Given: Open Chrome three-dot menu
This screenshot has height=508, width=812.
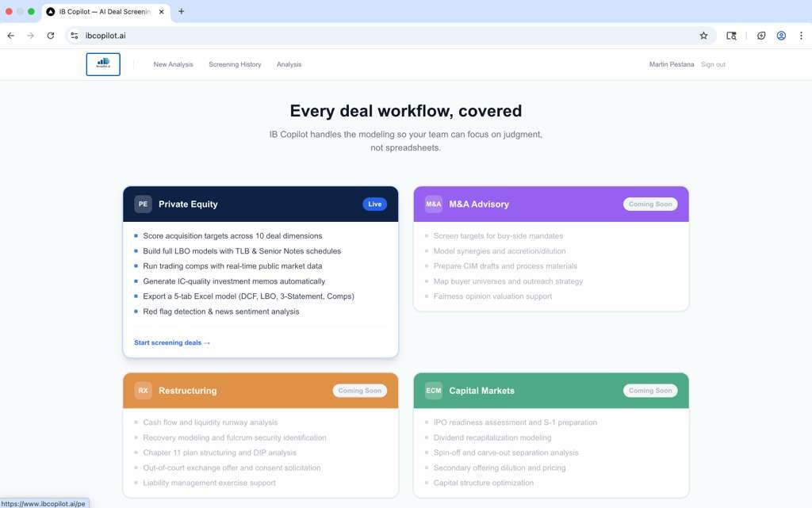Looking at the screenshot, I should pyautogui.click(x=801, y=36).
